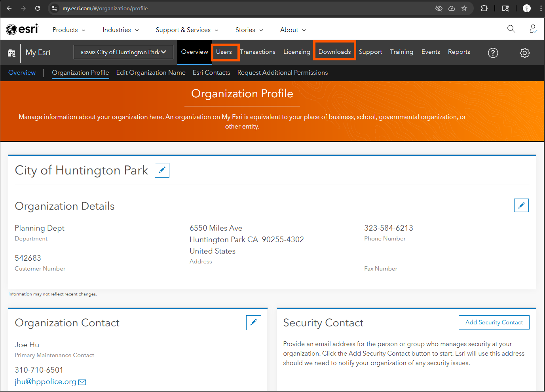The height and width of the screenshot is (392, 545).
Task: Go to the Events tab
Action: pyautogui.click(x=431, y=52)
